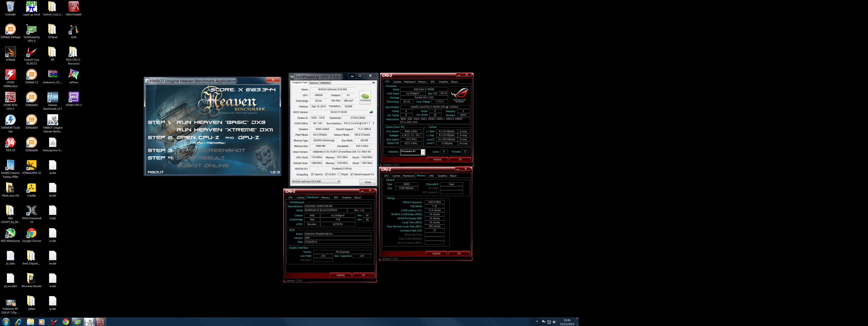Viewport: 868px width, 326px height.
Task: Toggle PhysX checkbox in GPU-Z
Action: (339, 174)
